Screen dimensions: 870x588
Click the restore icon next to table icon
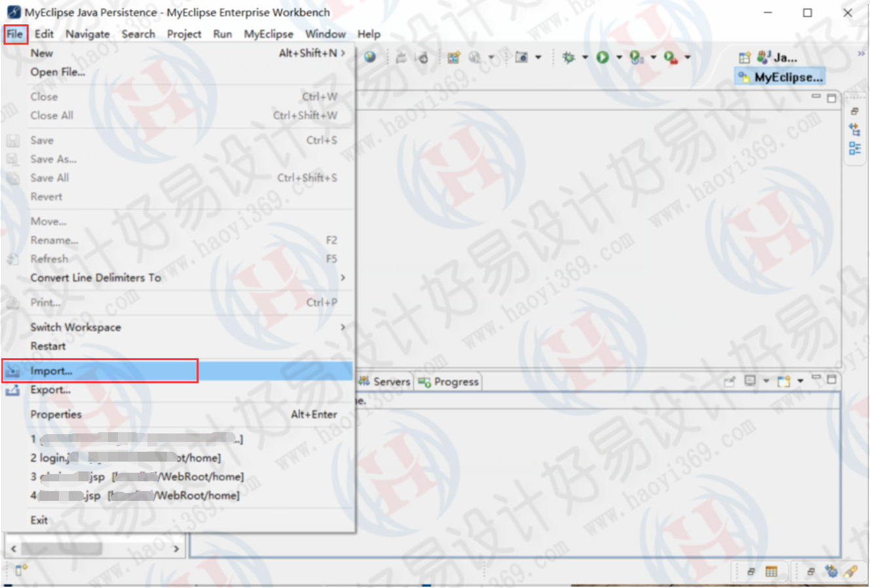point(751,572)
